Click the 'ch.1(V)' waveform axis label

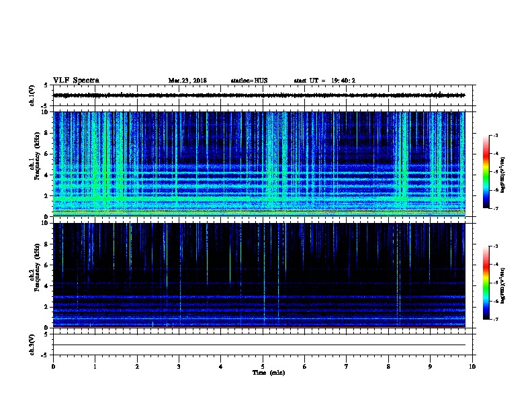(32, 95)
